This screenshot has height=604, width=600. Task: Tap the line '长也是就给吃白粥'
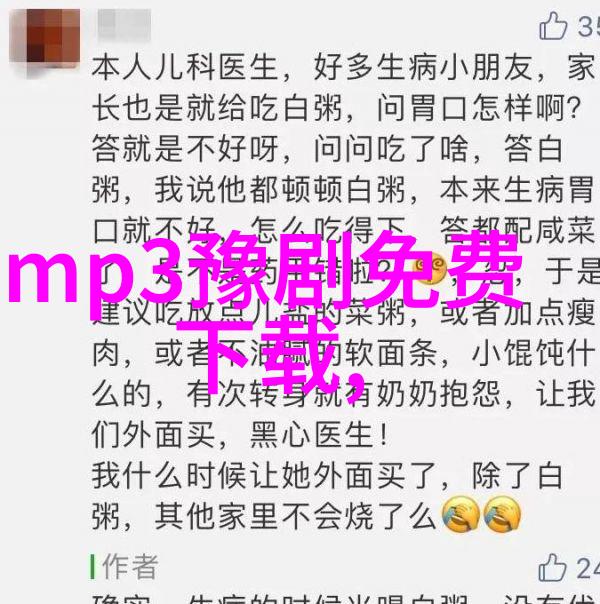pos(218,108)
